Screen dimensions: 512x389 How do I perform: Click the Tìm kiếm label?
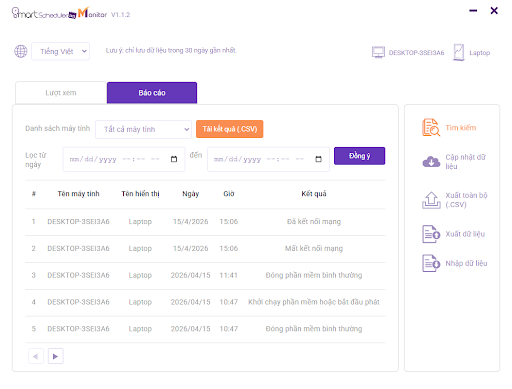coord(461,128)
